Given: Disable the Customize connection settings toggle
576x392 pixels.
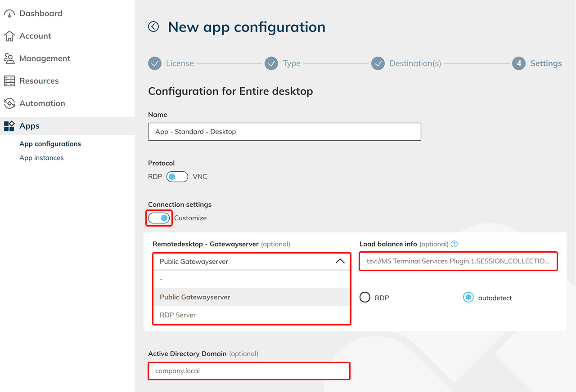Looking at the screenshot, I should click(x=159, y=218).
